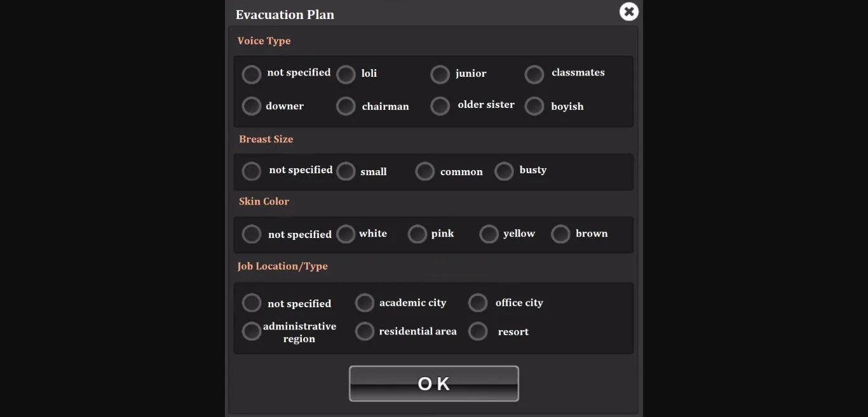868x417 pixels.
Task: Select 'brown' skin color radio button
Action: [x=560, y=234]
